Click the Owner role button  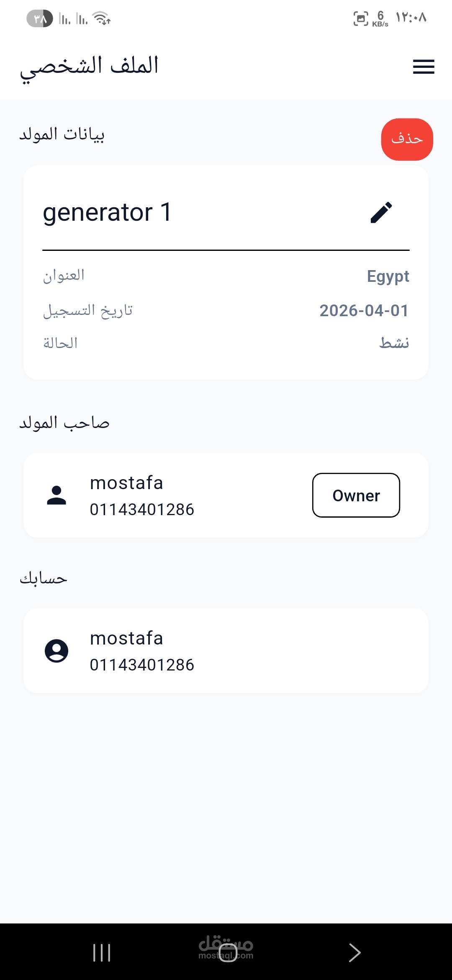click(x=356, y=495)
